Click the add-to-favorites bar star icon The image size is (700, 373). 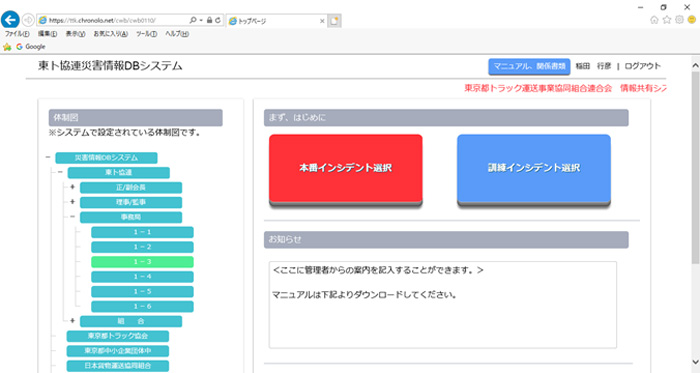(x=7, y=47)
